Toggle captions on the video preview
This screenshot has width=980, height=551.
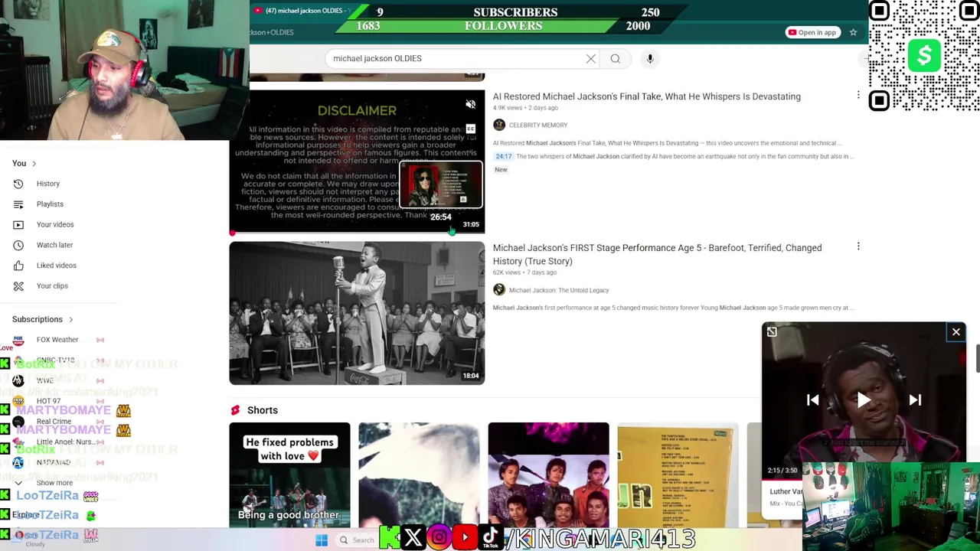471,129
